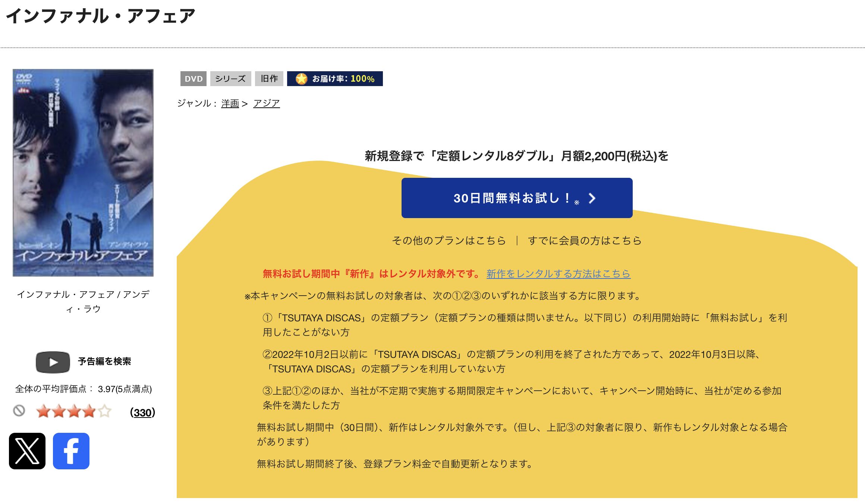The width and height of the screenshot is (865, 504).
Task: Click condition ② 2022年10月2日以前に text
Action: [512, 361]
